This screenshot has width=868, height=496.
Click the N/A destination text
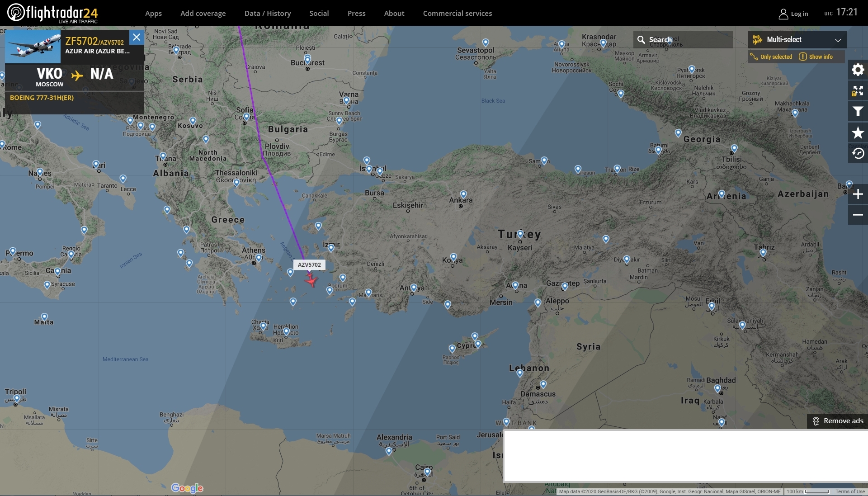(102, 74)
